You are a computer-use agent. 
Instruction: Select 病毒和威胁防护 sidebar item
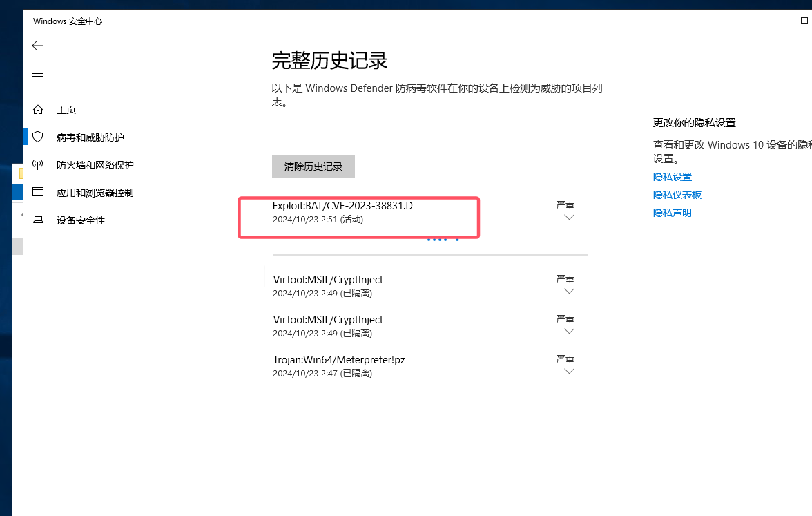pyautogui.click(x=90, y=137)
